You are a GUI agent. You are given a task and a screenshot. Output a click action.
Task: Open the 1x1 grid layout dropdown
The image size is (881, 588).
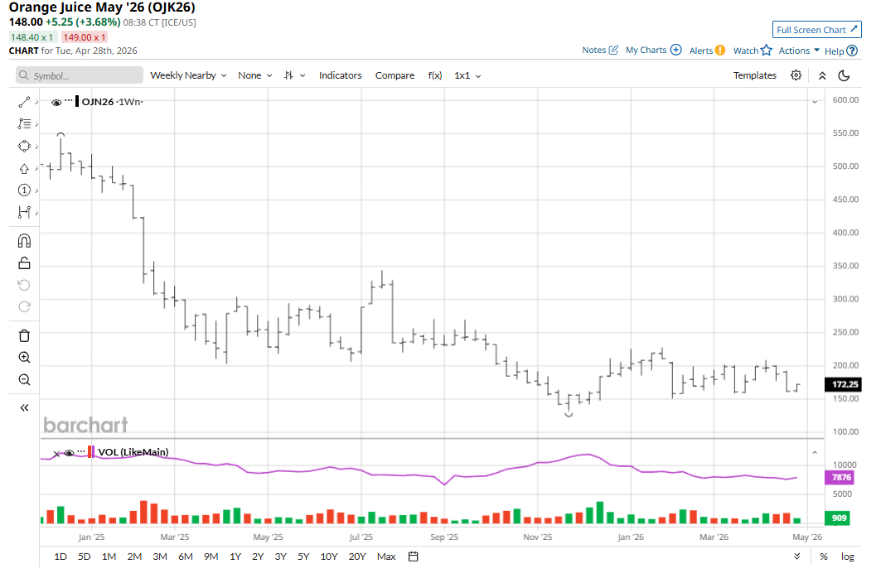pos(467,75)
